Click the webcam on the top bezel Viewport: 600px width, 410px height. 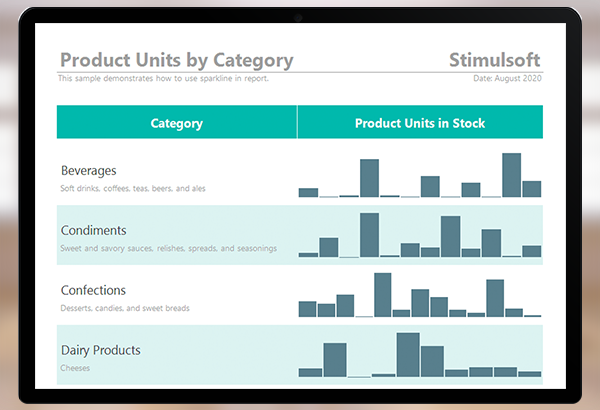click(299, 17)
